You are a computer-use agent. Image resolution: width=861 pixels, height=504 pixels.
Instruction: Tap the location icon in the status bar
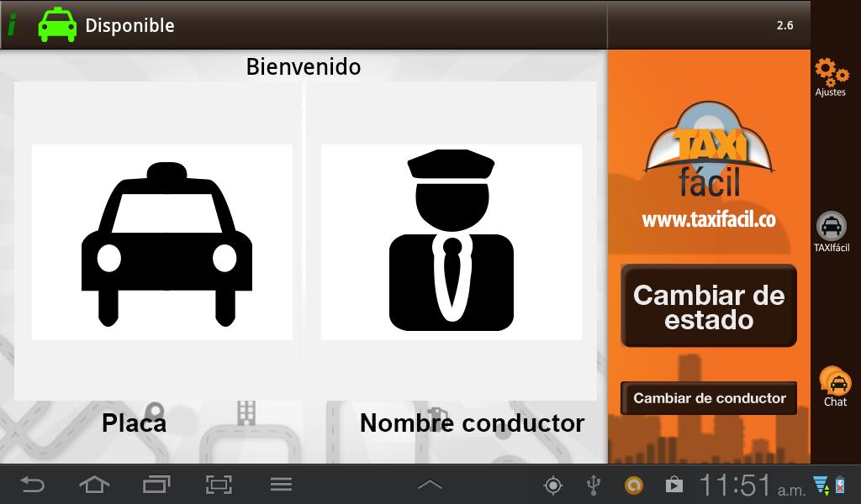click(552, 484)
